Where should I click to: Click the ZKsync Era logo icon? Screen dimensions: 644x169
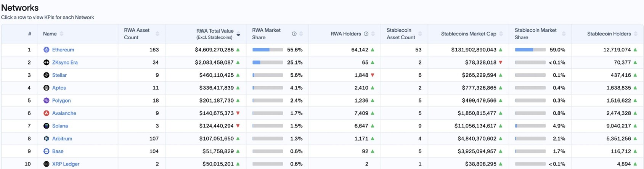coord(46,63)
